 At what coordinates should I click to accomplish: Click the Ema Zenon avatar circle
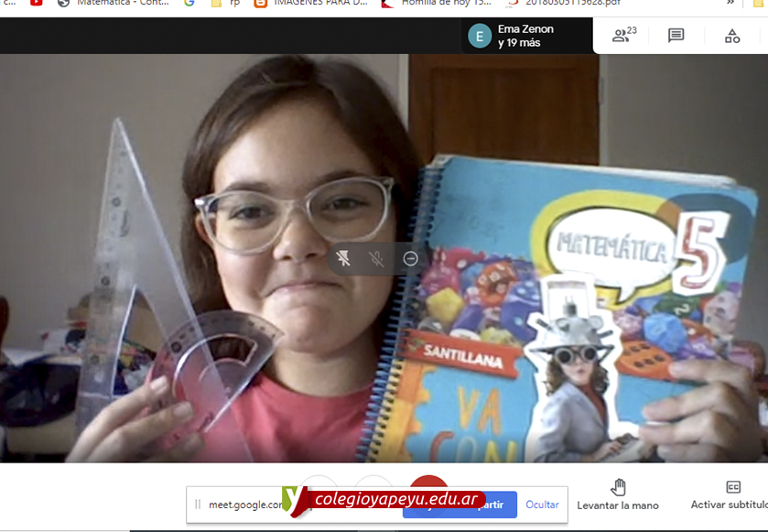pos(480,36)
